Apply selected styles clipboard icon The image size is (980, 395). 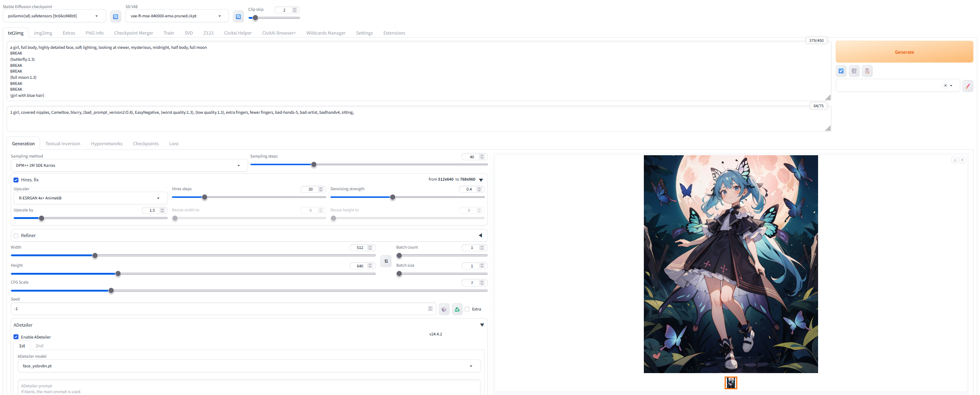[867, 71]
